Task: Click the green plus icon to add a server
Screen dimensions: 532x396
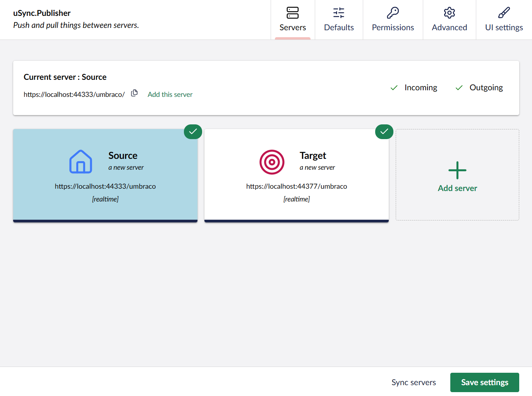Action: click(x=457, y=170)
